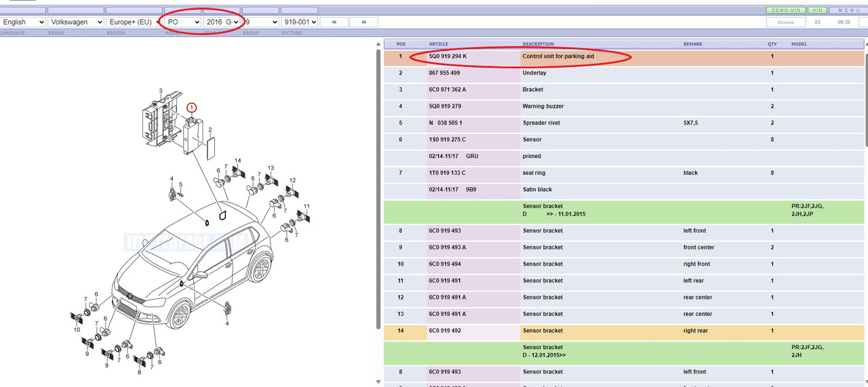Click the 'Satin black' description cell
Image resolution: width=868 pixels, height=387 pixels.
click(x=537, y=190)
